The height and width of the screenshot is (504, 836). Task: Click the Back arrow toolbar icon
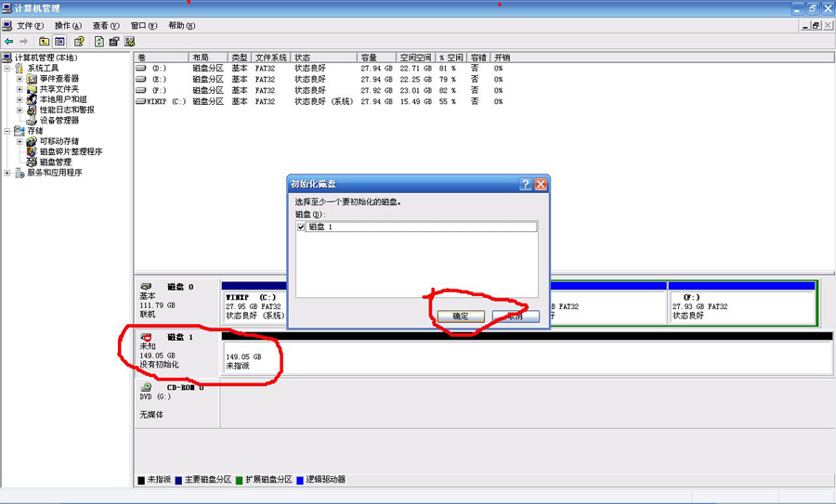[9, 41]
